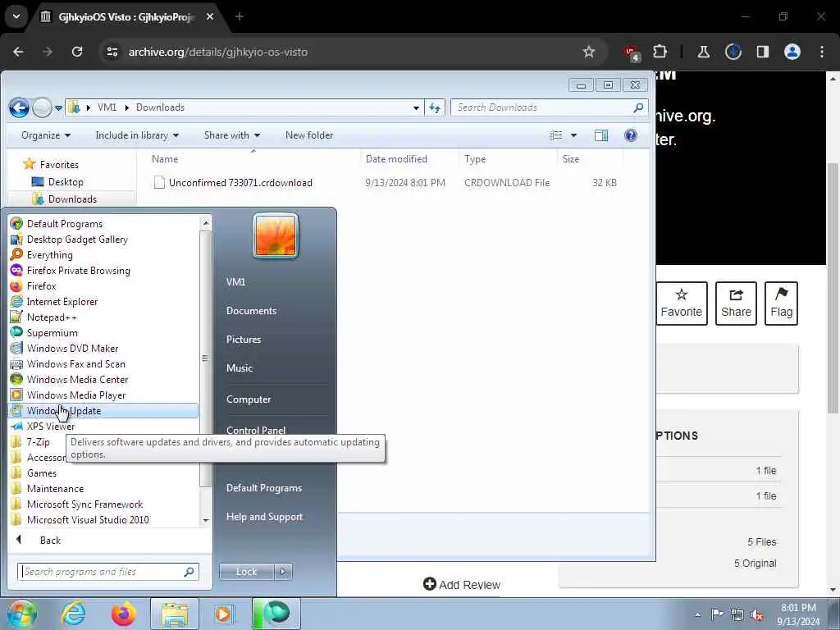Open Media Player from the taskbar
Viewport: 840px width, 630px height.
[x=224, y=614]
